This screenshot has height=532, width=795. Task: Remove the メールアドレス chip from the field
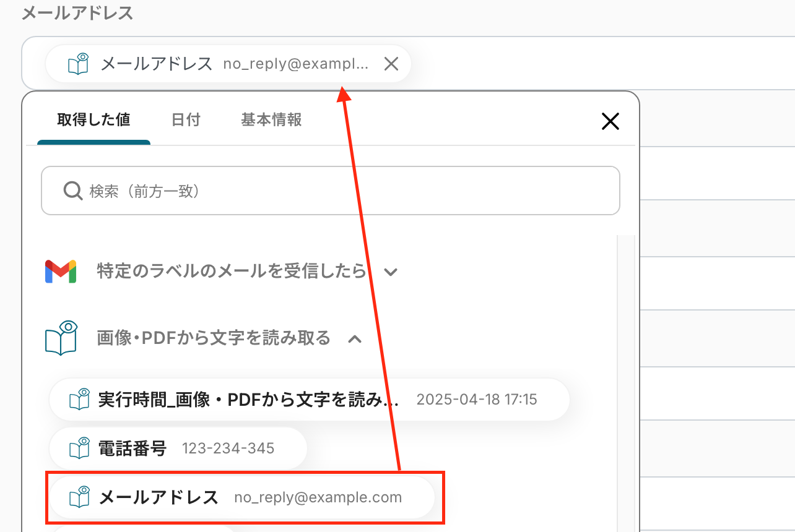click(391, 64)
